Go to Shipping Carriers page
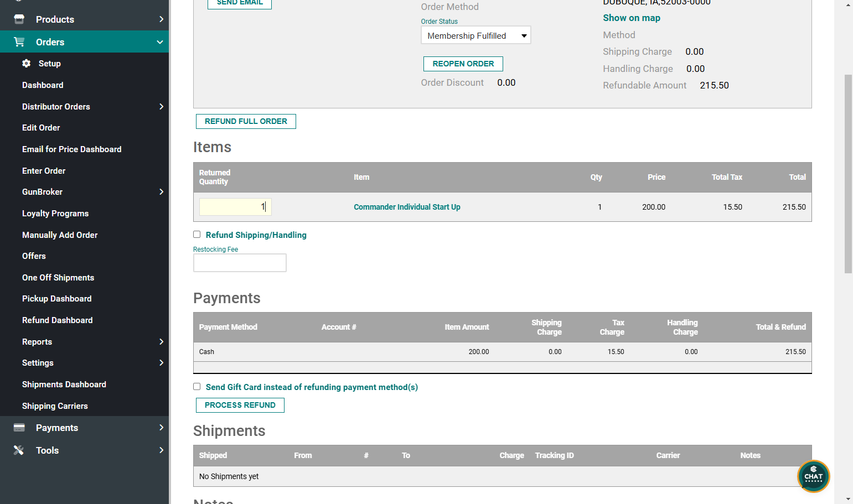 coord(55,406)
